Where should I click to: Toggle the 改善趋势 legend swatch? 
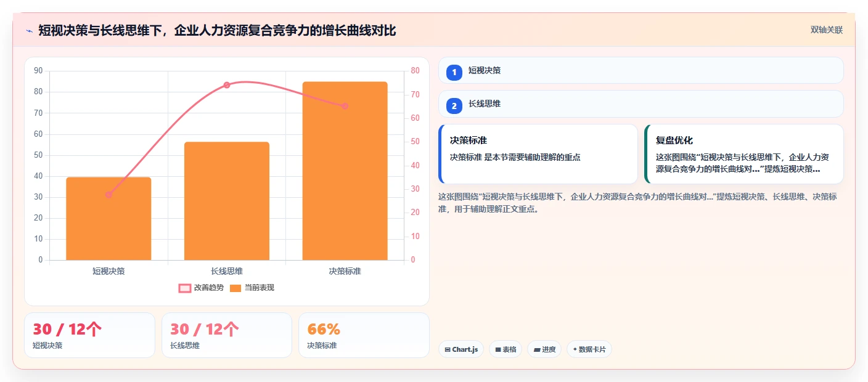point(185,288)
